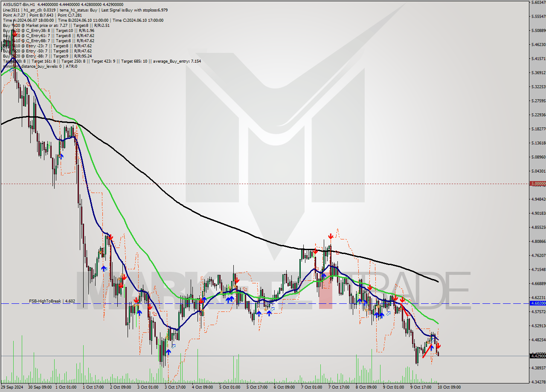Viewport: 546px width, 392px height.
Task: Click the 5 Oct 17:00 time label
Action: point(258,387)
